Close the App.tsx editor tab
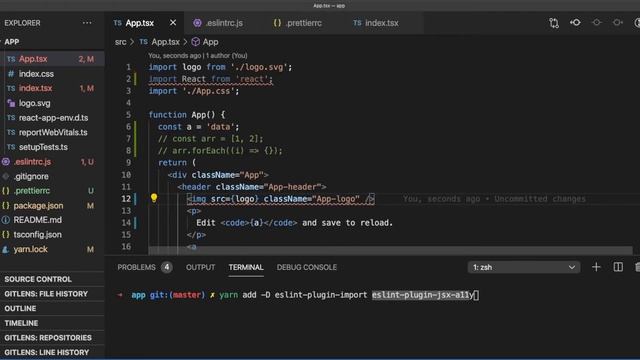This screenshot has height=360, width=640. pyautogui.click(x=173, y=23)
